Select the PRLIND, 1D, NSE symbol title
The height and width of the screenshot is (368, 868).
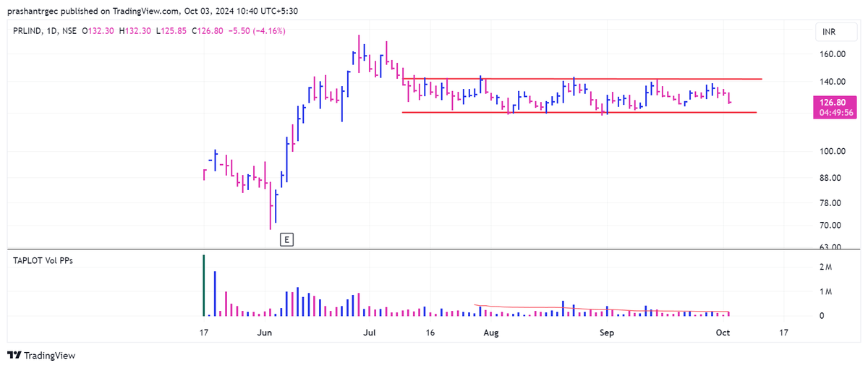[45, 31]
